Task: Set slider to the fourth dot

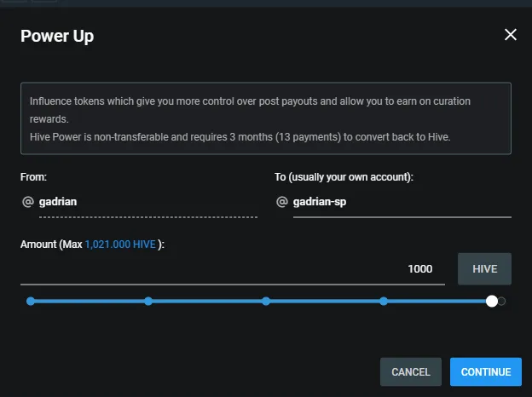Action: (x=384, y=301)
